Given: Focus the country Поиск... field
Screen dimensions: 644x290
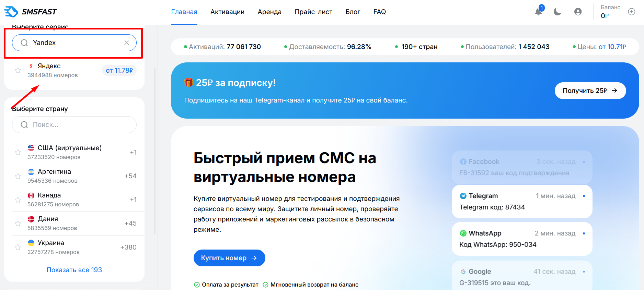Looking at the screenshot, I should click(74, 125).
